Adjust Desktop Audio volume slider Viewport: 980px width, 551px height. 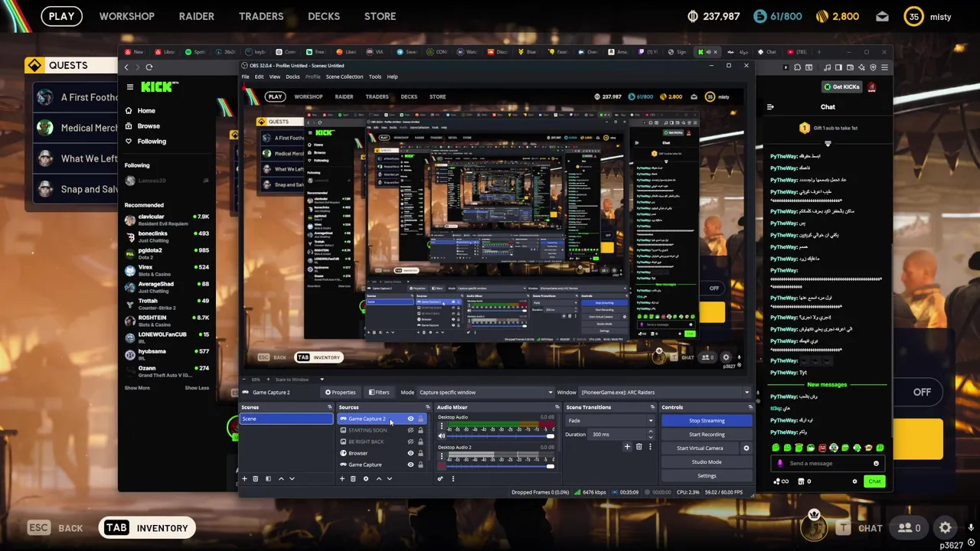pyautogui.click(x=501, y=436)
